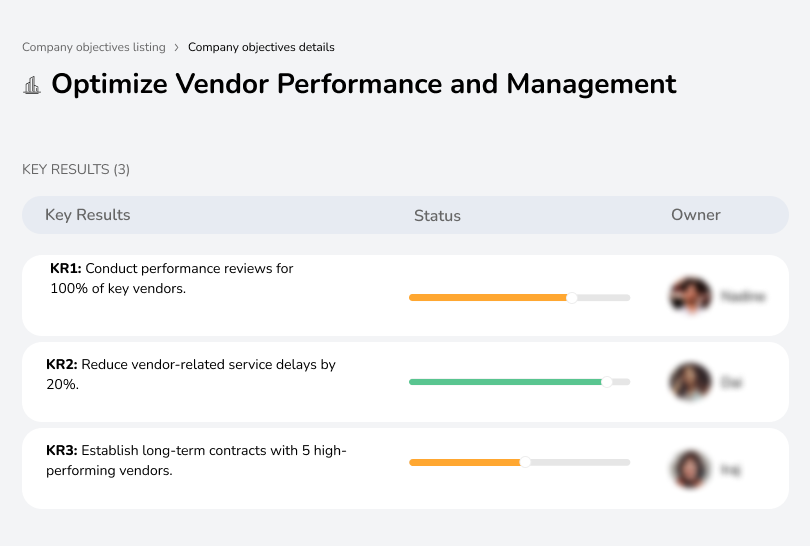Open the KR1 owner avatar

coord(691,296)
